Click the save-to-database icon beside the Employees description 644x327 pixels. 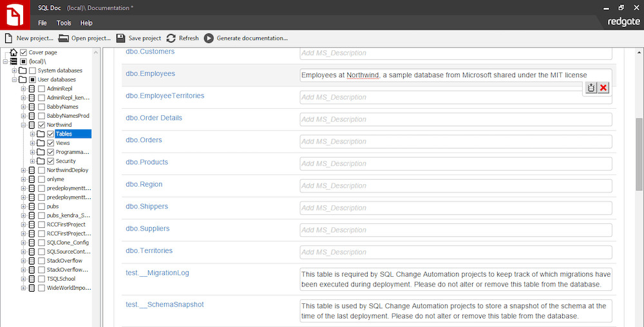click(x=591, y=88)
